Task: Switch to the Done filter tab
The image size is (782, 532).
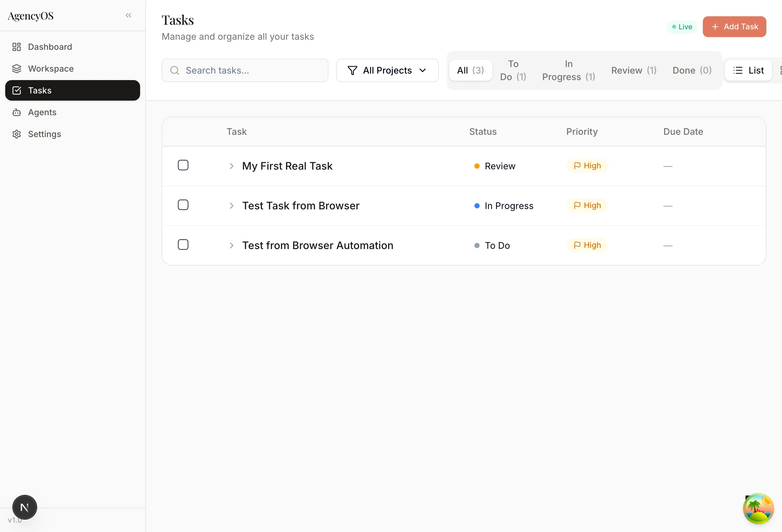Action: [691, 70]
